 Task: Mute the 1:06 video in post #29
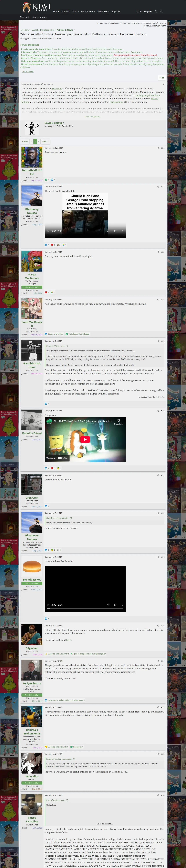[x=108, y=605]
